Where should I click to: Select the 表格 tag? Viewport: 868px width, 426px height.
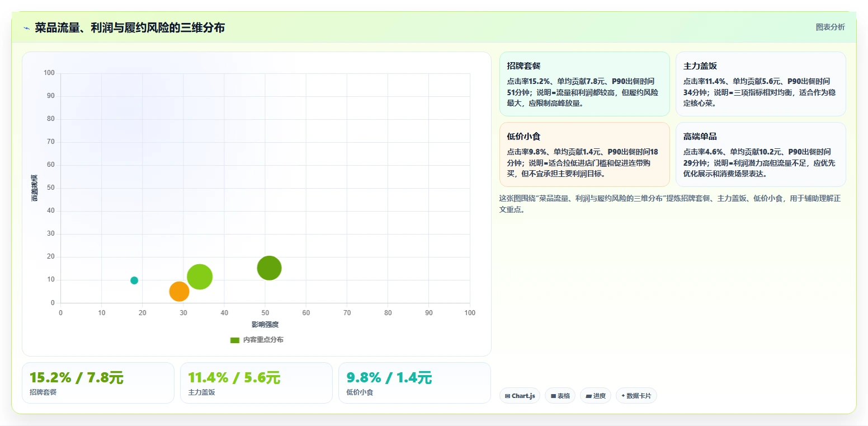pyautogui.click(x=560, y=396)
